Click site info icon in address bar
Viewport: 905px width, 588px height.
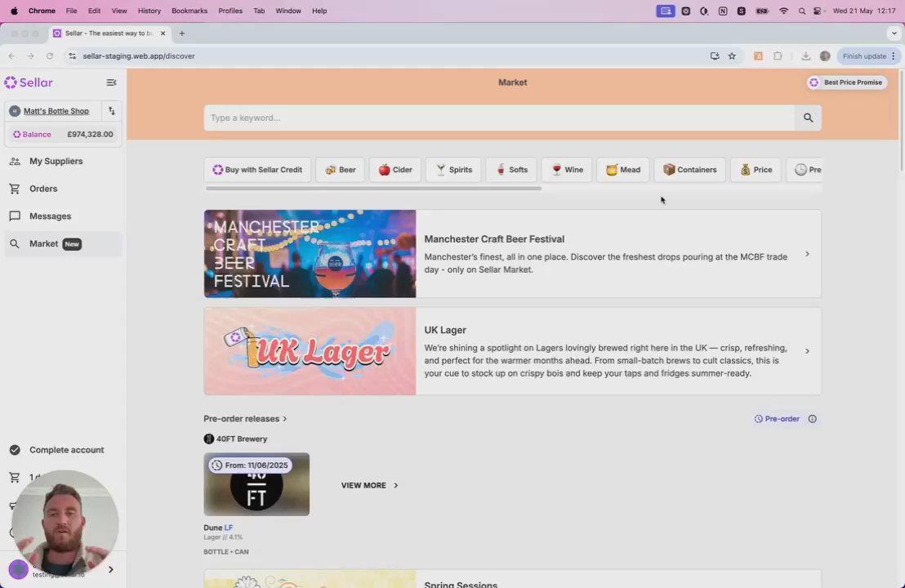tap(72, 56)
